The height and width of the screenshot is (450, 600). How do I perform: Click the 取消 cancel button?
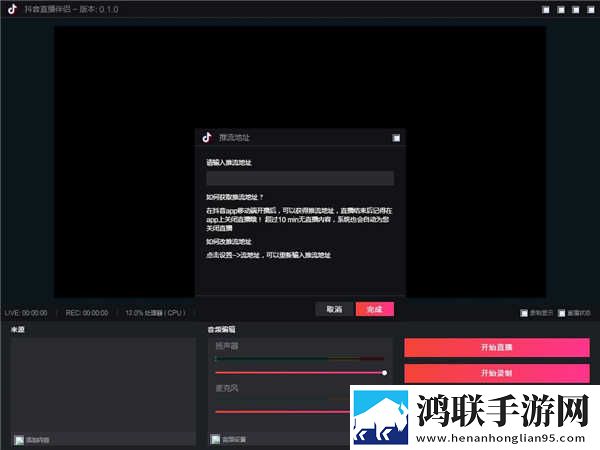pyautogui.click(x=334, y=309)
